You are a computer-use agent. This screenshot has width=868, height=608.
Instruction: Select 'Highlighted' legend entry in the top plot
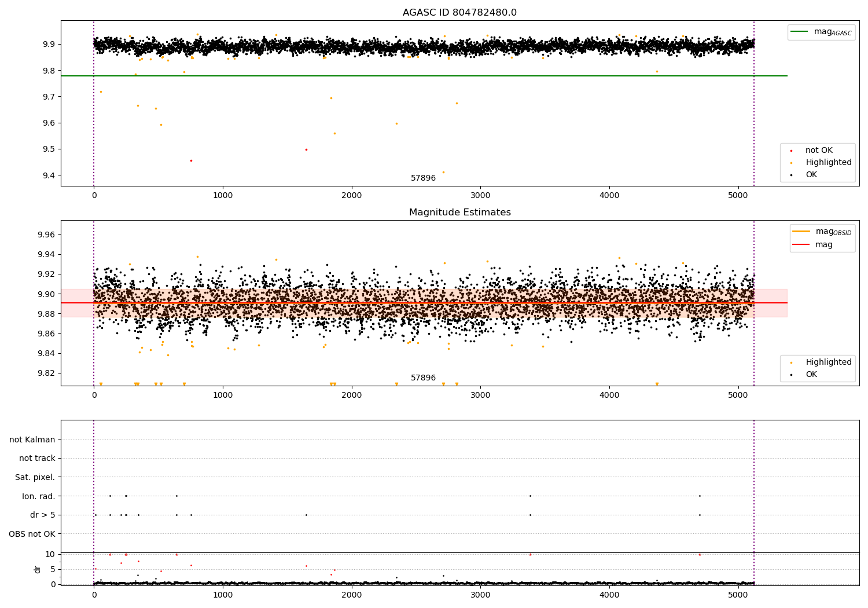(x=821, y=163)
